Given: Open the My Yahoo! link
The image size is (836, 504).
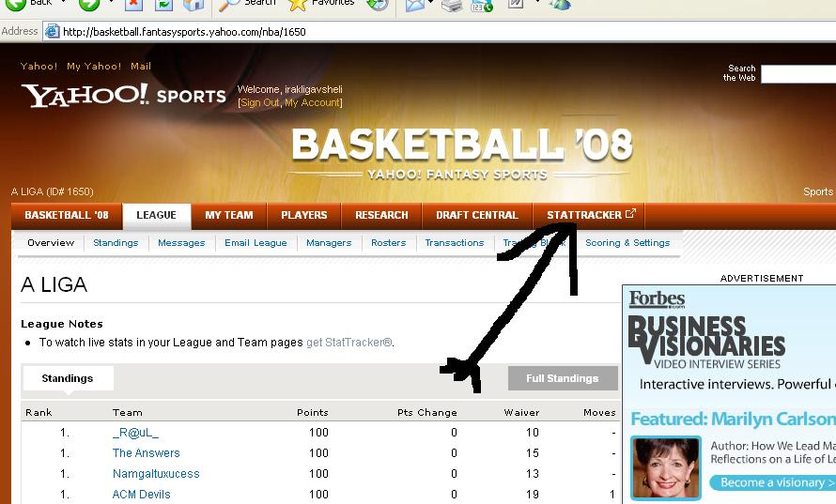Looking at the screenshot, I should point(94,66).
